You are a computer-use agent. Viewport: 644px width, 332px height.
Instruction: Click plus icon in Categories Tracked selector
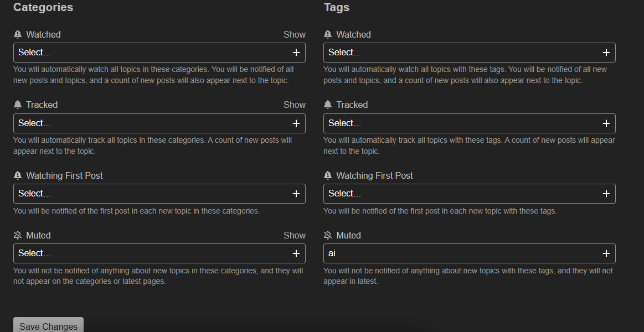click(x=296, y=123)
